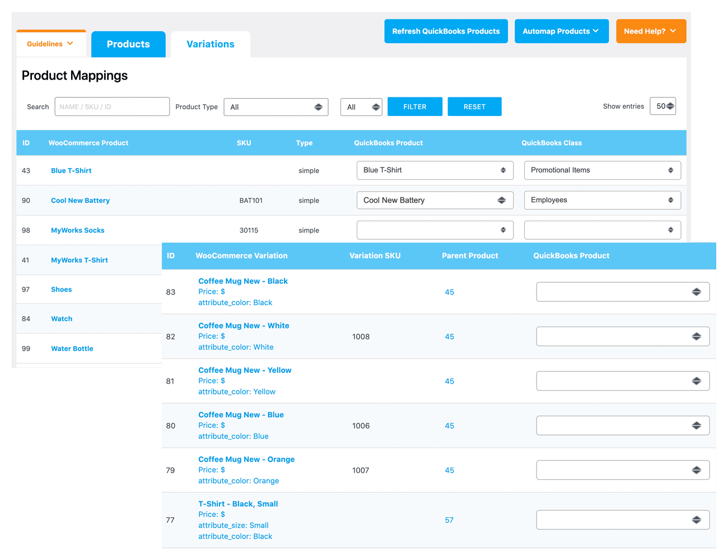
Task: Click the NAME / SKU / ID search field
Action: click(x=112, y=106)
